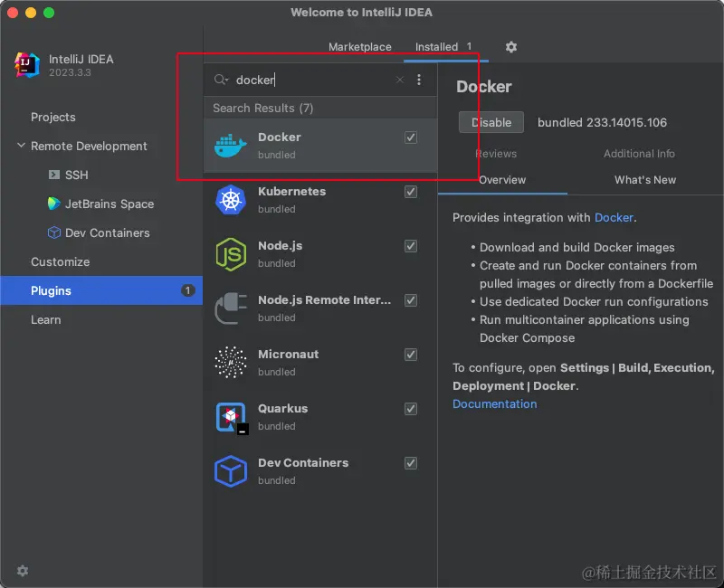Toggle the Dev Containers plugin checkbox
This screenshot has height=588, width=724.
tap(411, 463)
